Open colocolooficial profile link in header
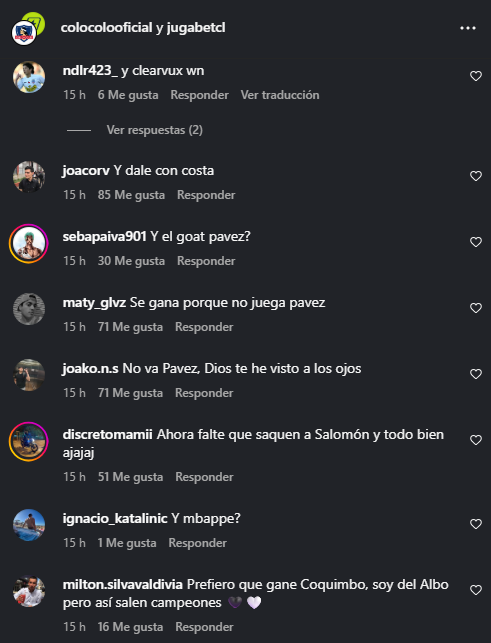491x643 pixels. pos(106,27)
